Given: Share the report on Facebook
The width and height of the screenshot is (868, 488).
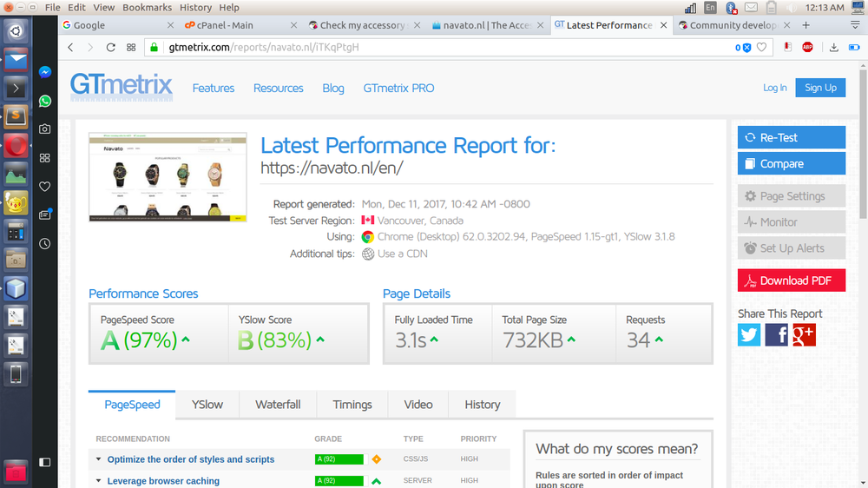Looking at the screenshot, I should click(776, 335).
